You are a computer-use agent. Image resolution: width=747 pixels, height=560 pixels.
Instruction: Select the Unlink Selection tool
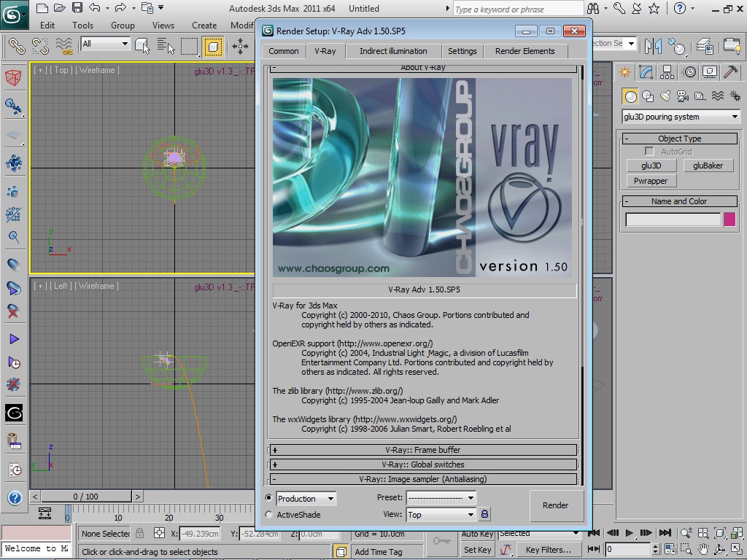(x=41, y=46)
